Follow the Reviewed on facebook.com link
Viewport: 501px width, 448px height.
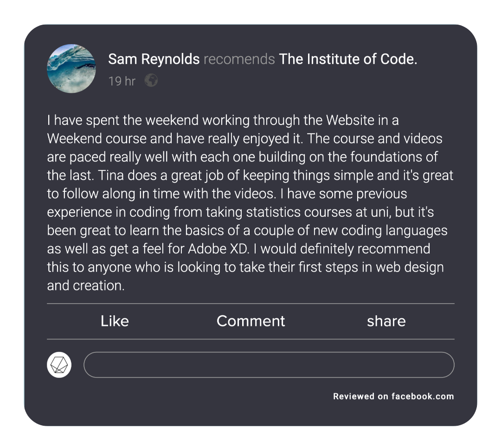click(393, 396)
